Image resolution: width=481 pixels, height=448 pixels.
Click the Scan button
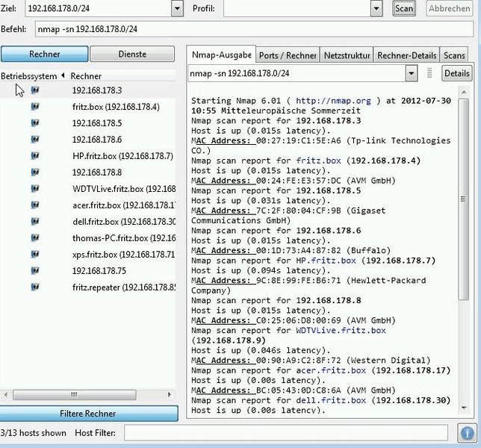(x=404, y=8)
